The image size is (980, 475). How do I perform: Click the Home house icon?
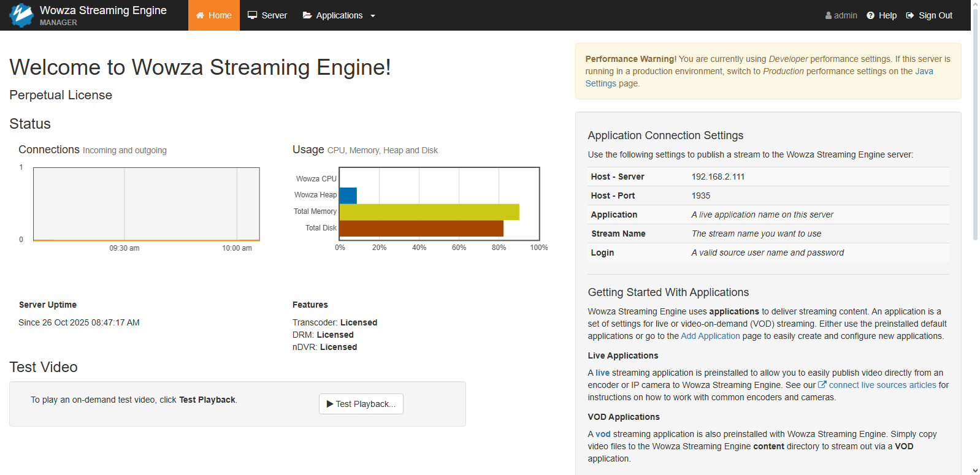(x=200, y=15)
